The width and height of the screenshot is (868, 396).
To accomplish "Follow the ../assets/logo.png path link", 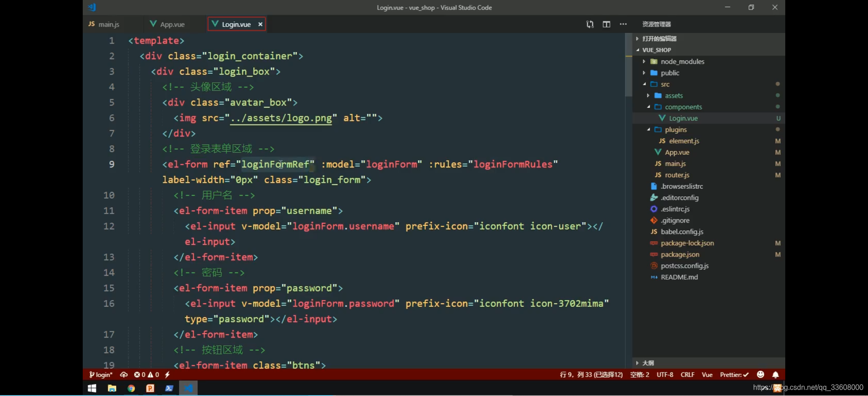I will (281, 118).
